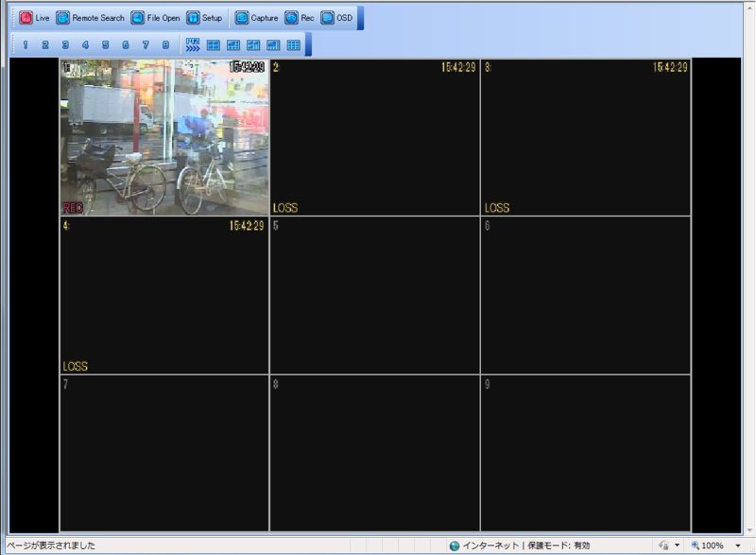756x555 pixels.
Task: Switch to four-way split layout
Action: [214, 45]
